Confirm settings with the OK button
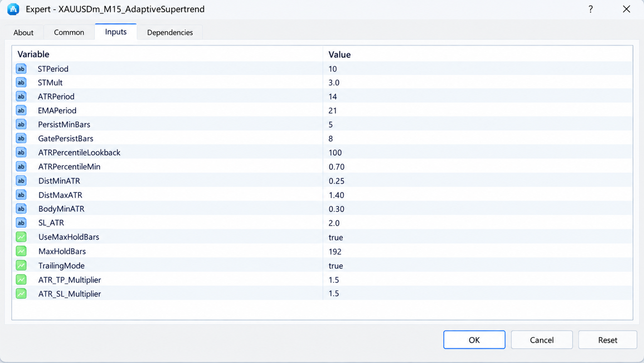The height and width of the screenshot is (363, 644). (x=474, y=340)
